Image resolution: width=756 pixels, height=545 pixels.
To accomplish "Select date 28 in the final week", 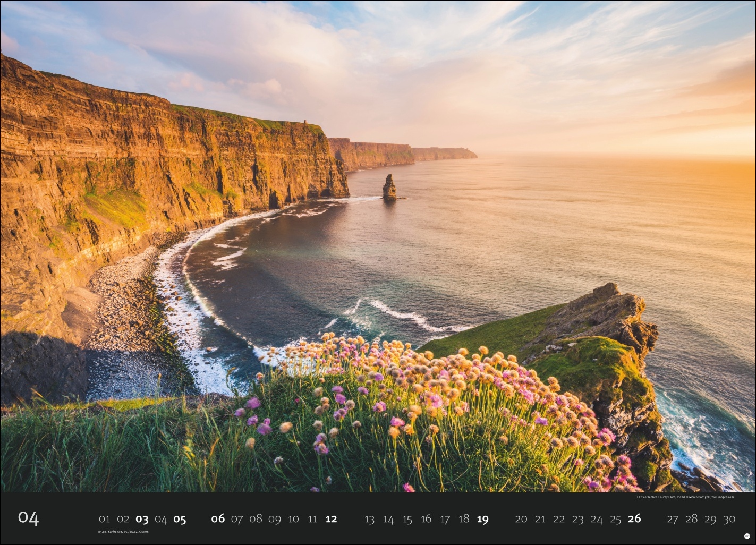I will point(691,519).
